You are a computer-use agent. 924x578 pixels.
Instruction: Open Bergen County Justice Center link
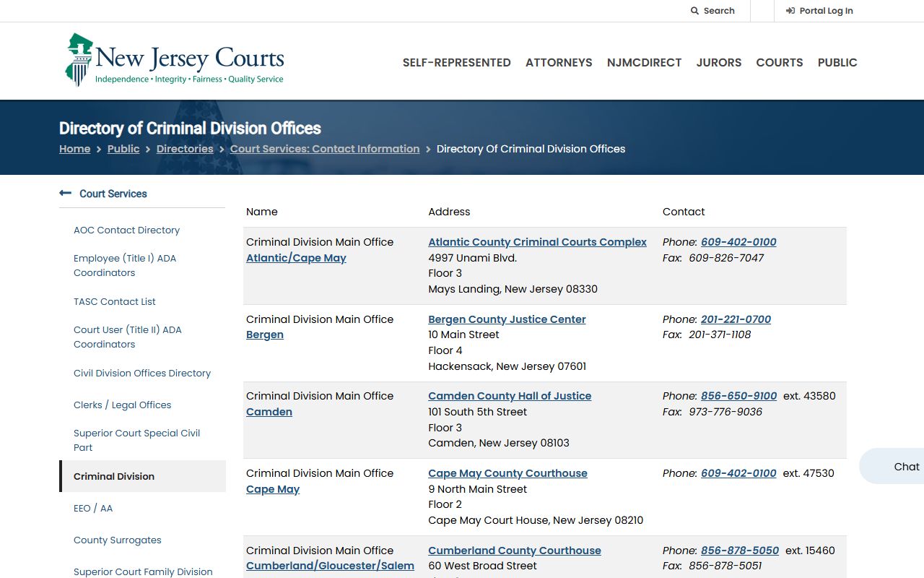point(507,319)
